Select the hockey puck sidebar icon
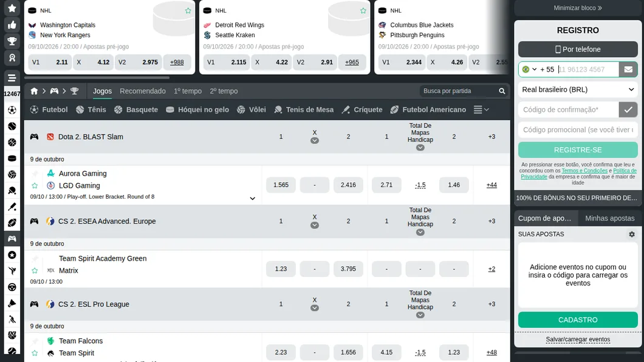Screen dimensions: 644x362 coord(12,159)
